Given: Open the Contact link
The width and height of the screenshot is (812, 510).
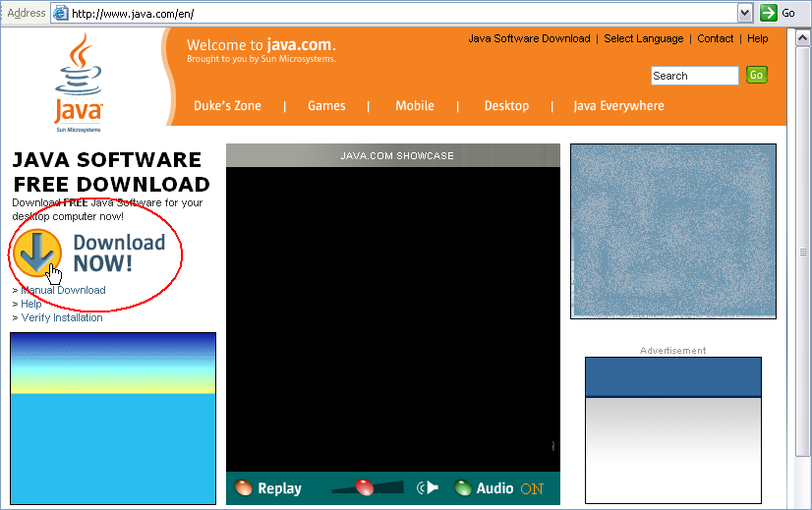Looking at the screenshot, I should click(715, 38).
